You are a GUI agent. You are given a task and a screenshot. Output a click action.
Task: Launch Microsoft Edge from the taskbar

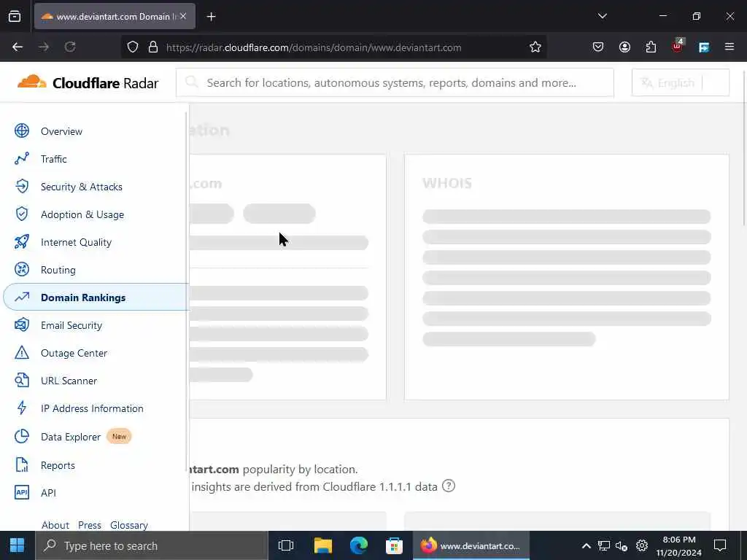click(x=359, y=545)
